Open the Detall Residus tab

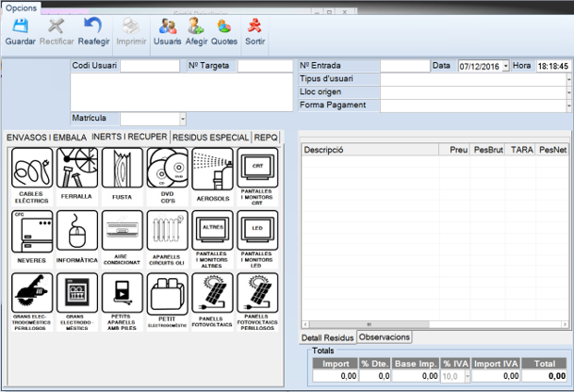327,338
